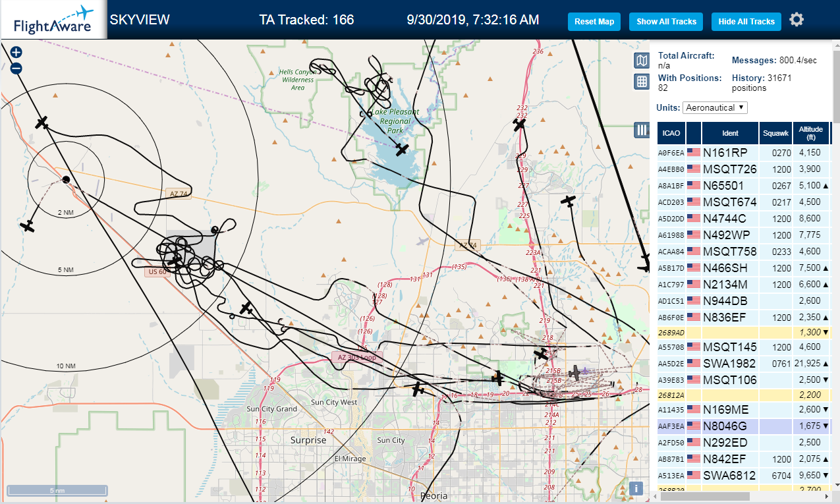Select the N292ED ident cell
840x504 pixels.
[730, 443]
